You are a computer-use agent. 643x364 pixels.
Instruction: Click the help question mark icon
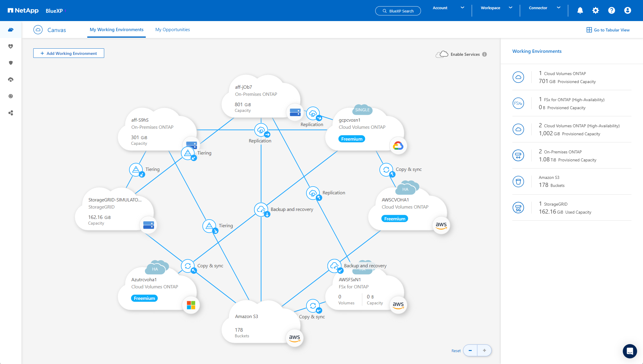[x=612, y=11]
